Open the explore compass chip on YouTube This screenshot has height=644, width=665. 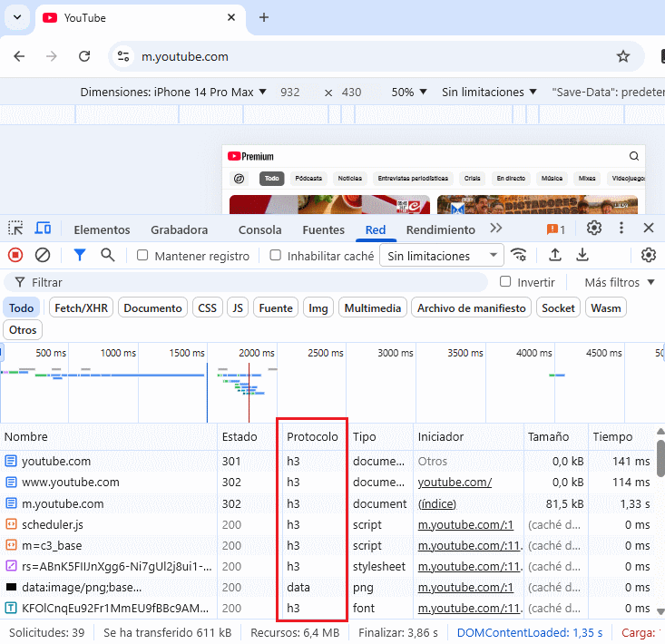pyautogui.click(x=240, y=179)
